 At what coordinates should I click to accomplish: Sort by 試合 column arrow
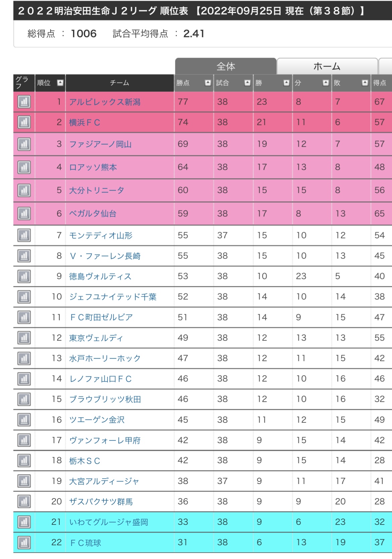247,83
